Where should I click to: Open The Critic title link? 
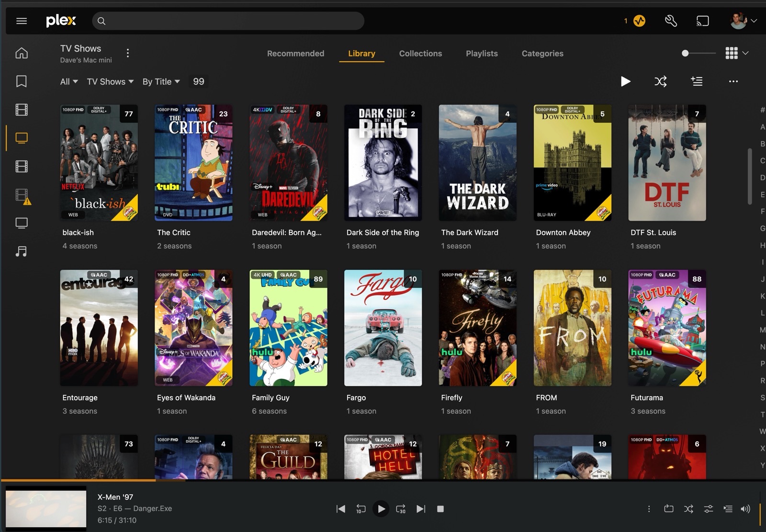point(174,233)
